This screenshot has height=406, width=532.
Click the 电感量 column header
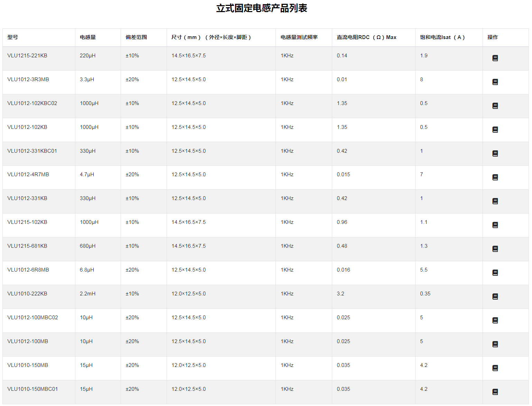(x=88, y=37)
